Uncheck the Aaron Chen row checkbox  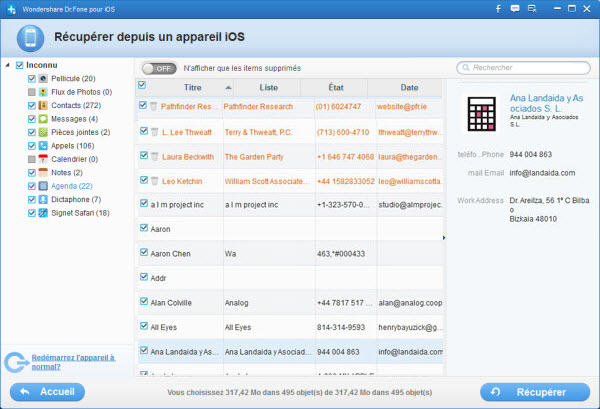click(144, 253)
